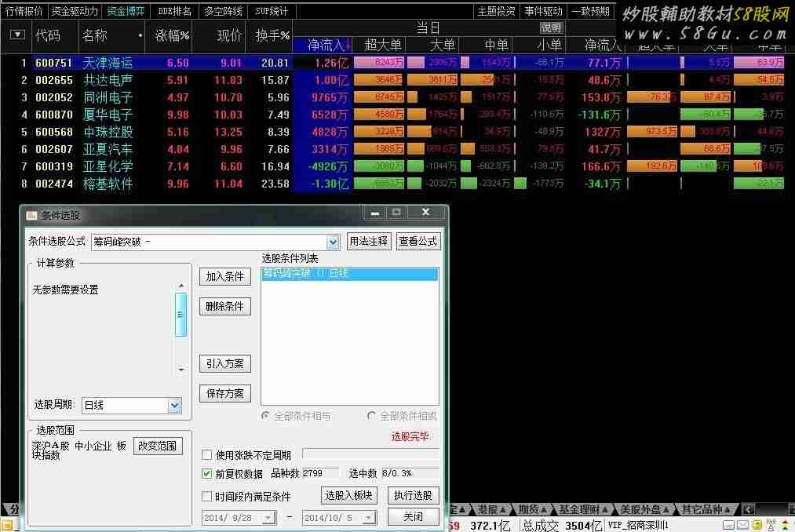Viewport: 795px width, 532px height.
Task: Uncheck 前复权数据 checkbox
Action: coord(207,474)
